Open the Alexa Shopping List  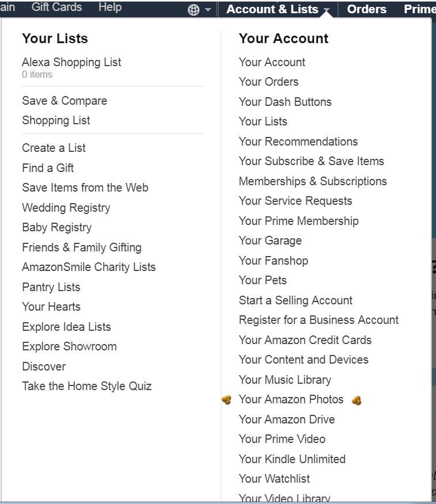[x=71, y=62]
